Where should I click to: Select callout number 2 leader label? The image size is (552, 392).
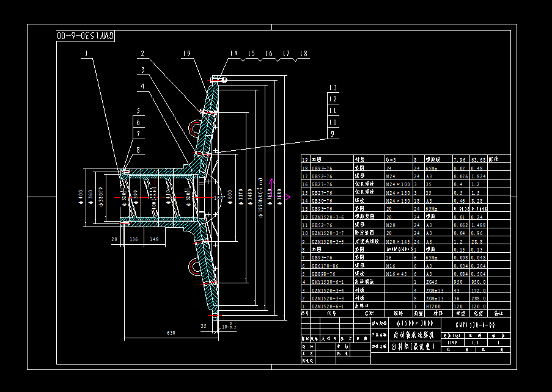click(142, 54)
